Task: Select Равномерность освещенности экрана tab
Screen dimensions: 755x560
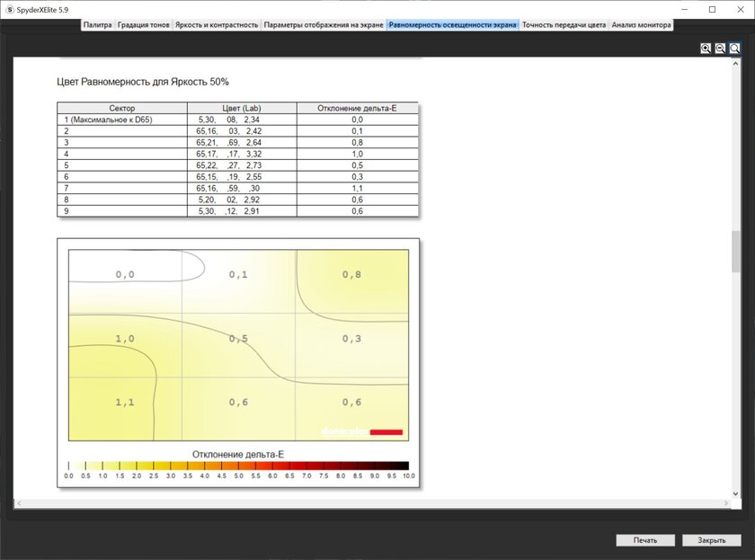Action: [x=453, y=24]
